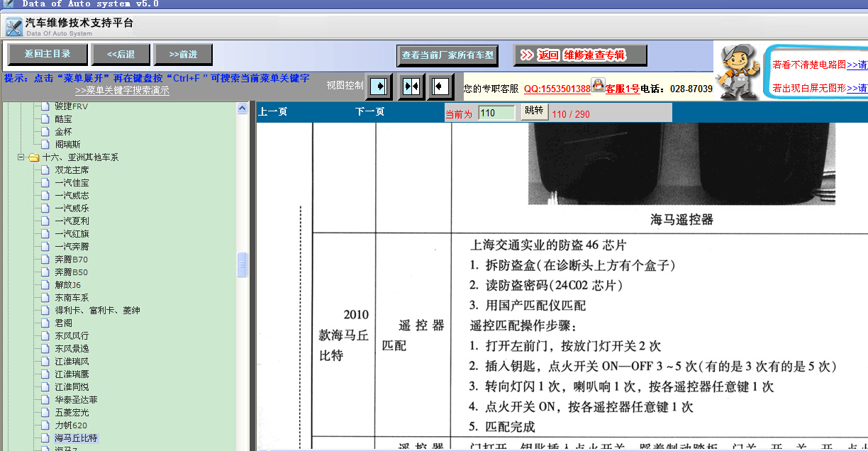The width and height of the screenshot is (868, 451).
Task: Open the 江淮同悦 tree item
Action: pyautogui.click(x=72, y=387)
